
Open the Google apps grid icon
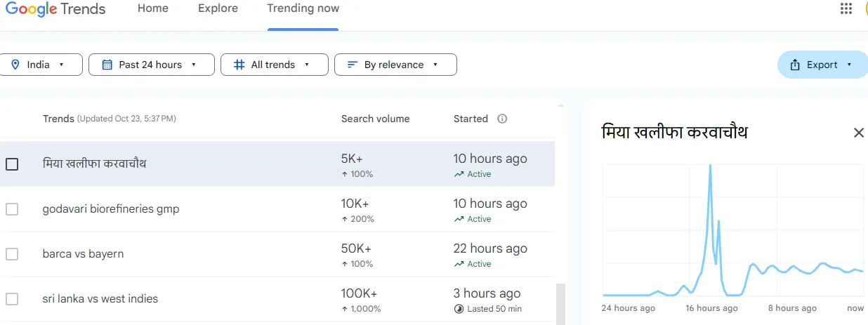click(x=846, y=8)
